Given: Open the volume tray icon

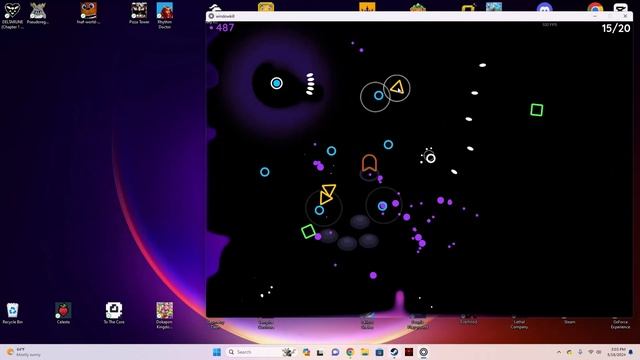Looking at the screenshot, I should [x=599, y=352].
